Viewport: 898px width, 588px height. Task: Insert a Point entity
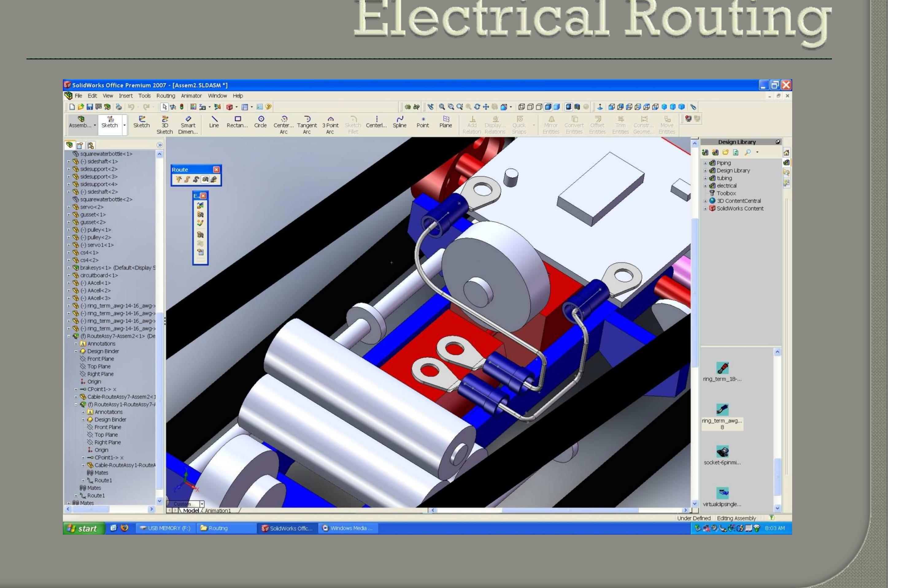422,122
